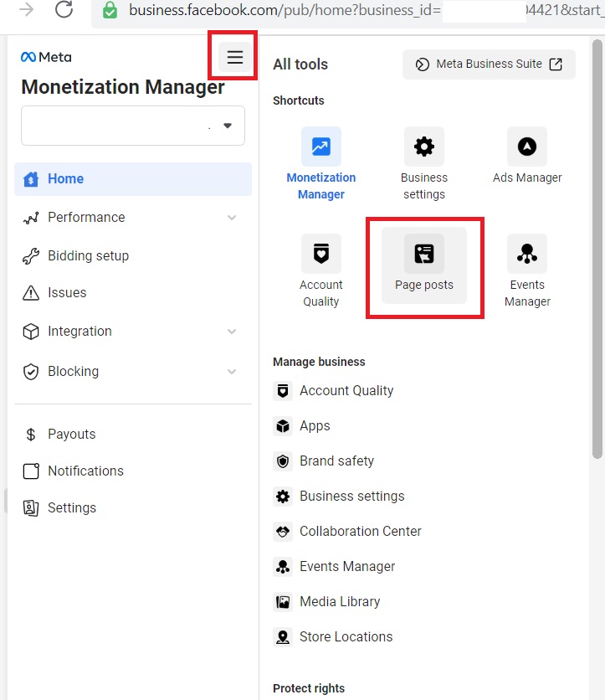Click the Performance graph icon
This screenshot has height=700, width=605.
point(31,218)
